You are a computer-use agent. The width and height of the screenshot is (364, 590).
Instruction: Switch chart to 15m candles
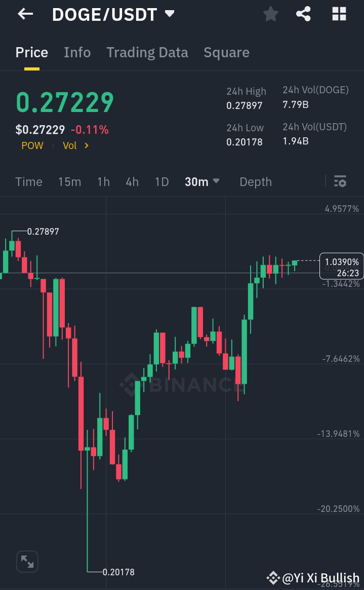pos(69,181)
